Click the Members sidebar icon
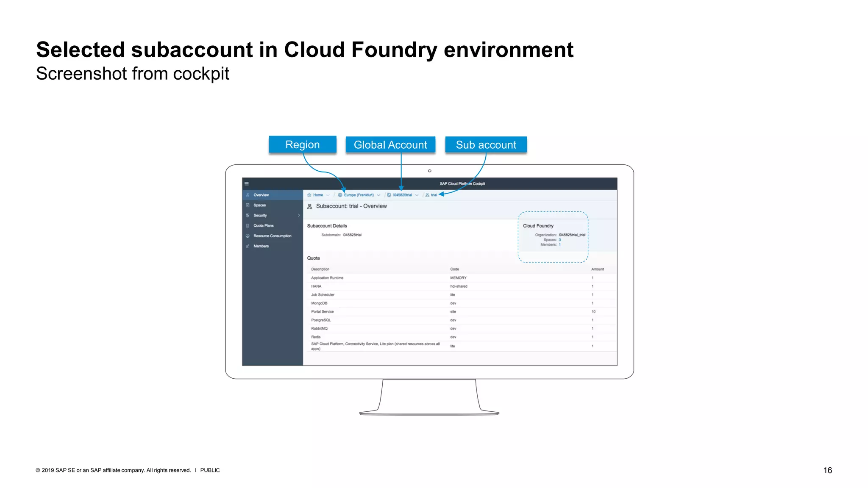Screen dimensions: 868x488 248,246
